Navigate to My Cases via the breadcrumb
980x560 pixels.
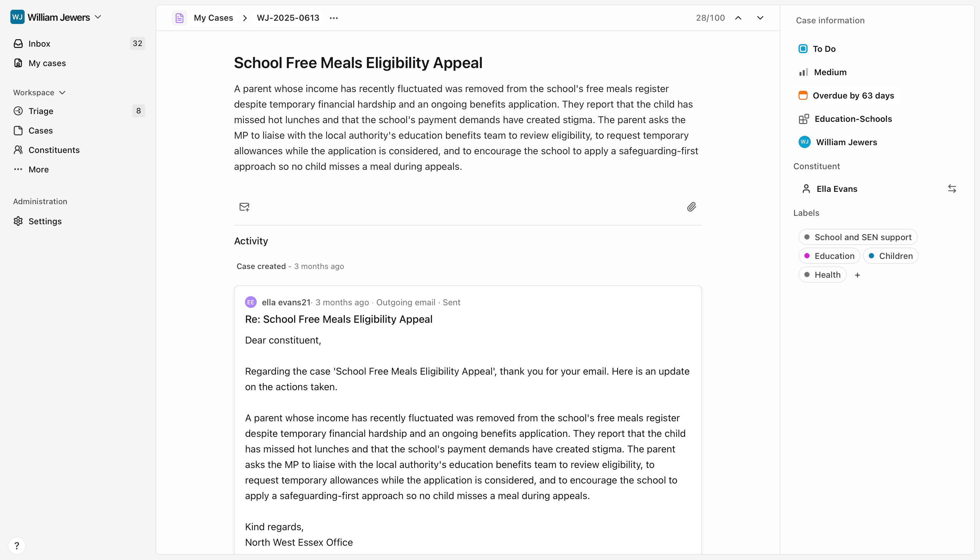[214, 18]
